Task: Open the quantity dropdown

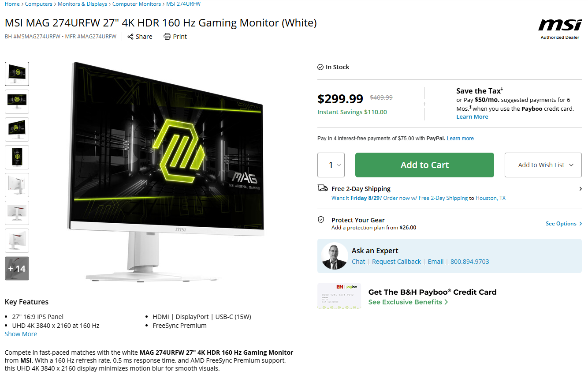Action: [x=331, y=165]
